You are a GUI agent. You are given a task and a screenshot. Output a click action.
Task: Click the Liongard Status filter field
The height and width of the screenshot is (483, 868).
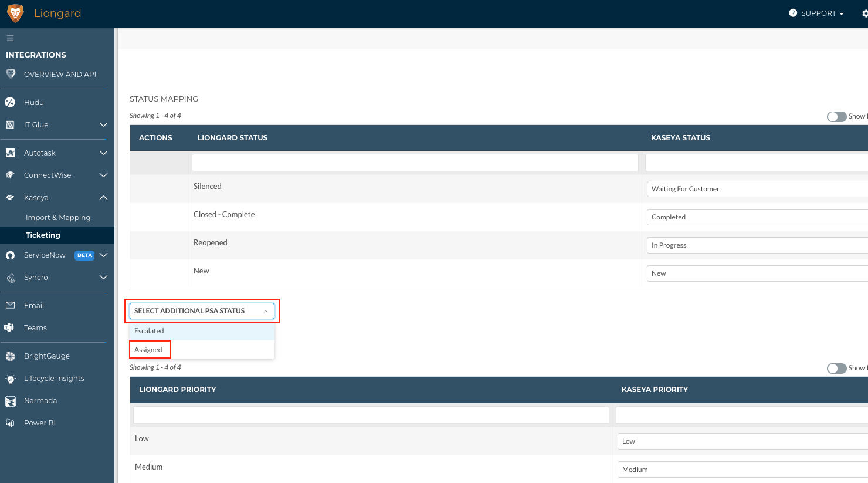tap(415, 163)
